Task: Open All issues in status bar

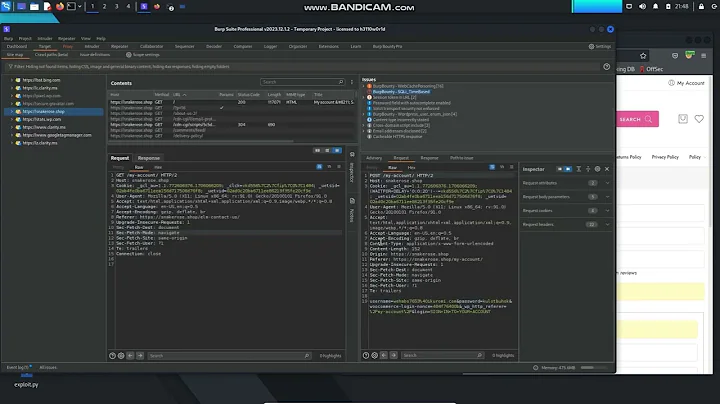Action: (x=48, y=368)
